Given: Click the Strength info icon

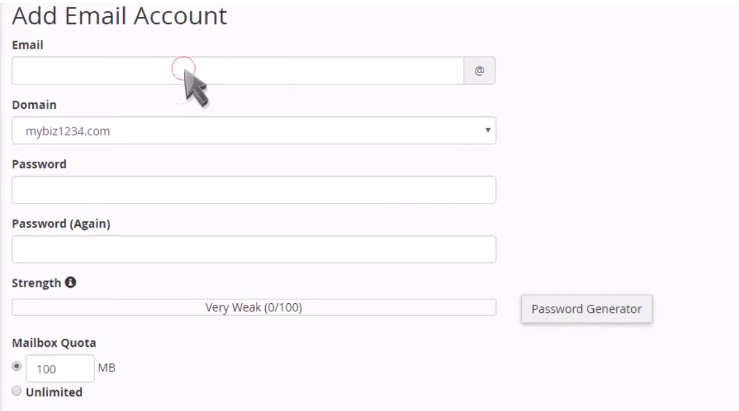Looking at the screenshot, I should 70,282.
